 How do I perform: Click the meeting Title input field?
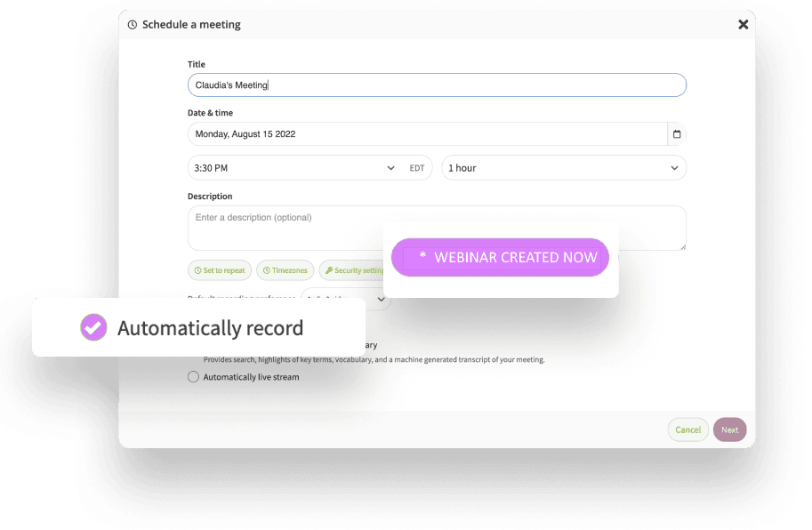[x=437, y=84]
